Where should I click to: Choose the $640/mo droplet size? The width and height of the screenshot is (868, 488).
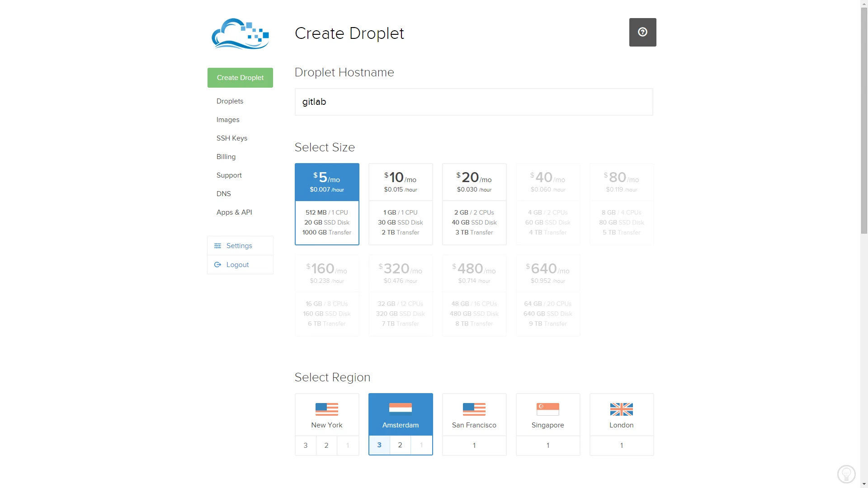tap(548, 296)
